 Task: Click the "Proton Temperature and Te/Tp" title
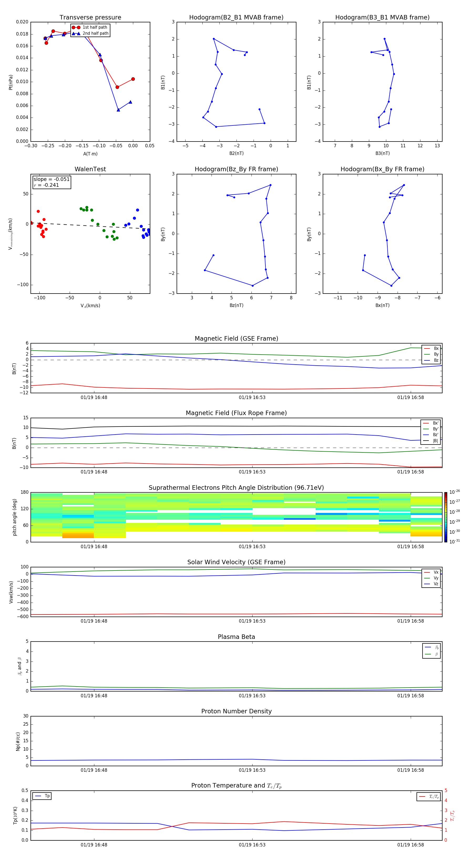pos(236,786)
